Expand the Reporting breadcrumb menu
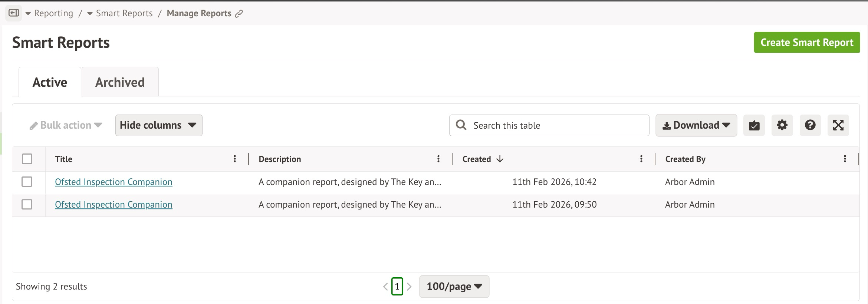This screenshot has width=868, height=304. [28, 14]
